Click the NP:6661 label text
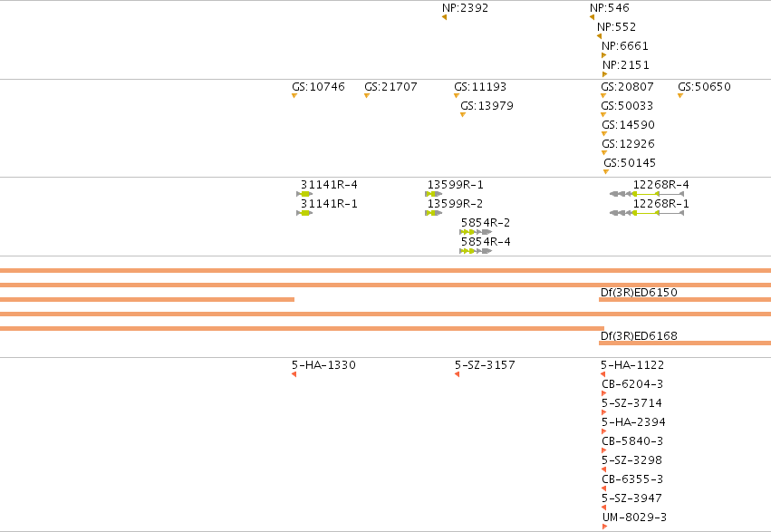Viewport: 771px width, 532px height. pos(625,45)
